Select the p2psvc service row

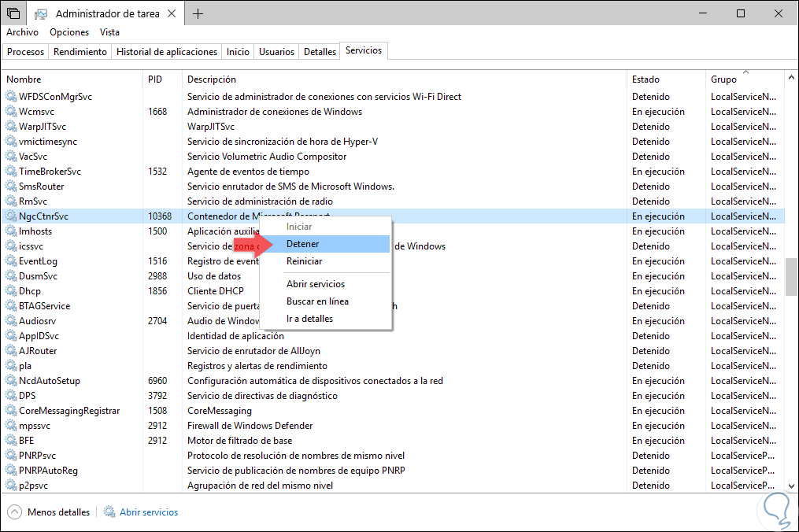click(x=393, y=485)
